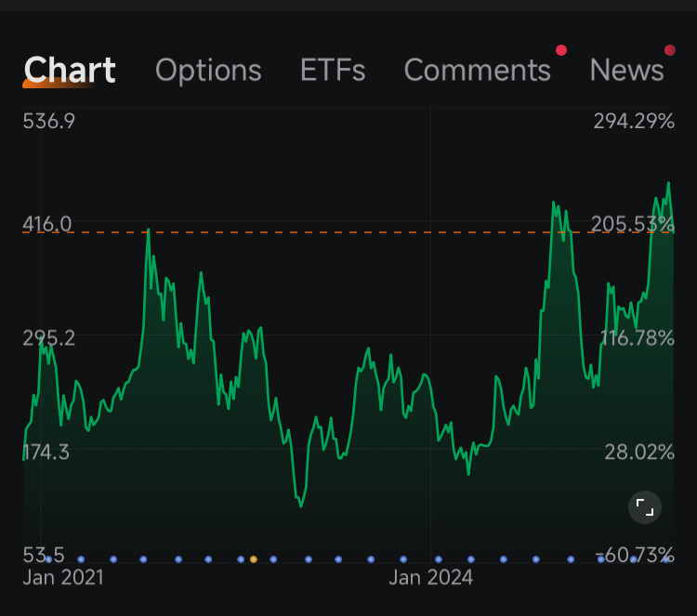Click the 116.78% percentage label
Image resolution: width=697 pixels, height=616 pixels.
point(637,338)
